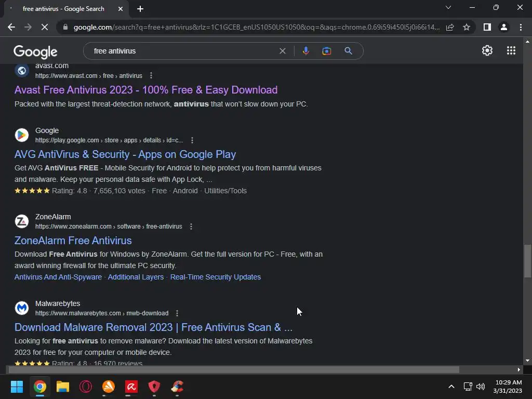
Task: Start voice search with microphone icon
Action: click(305, 51)
